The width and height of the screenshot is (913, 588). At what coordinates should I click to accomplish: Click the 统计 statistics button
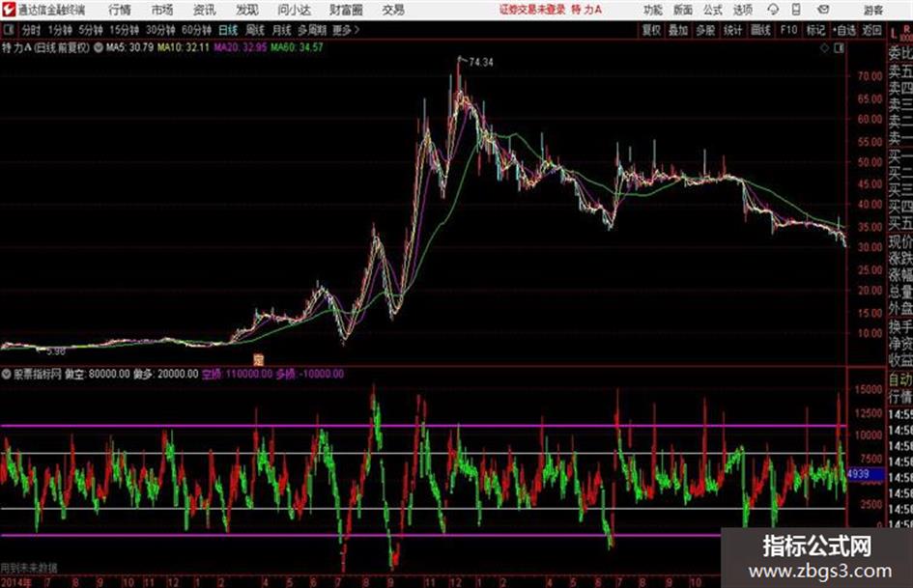tap(732, 30)
